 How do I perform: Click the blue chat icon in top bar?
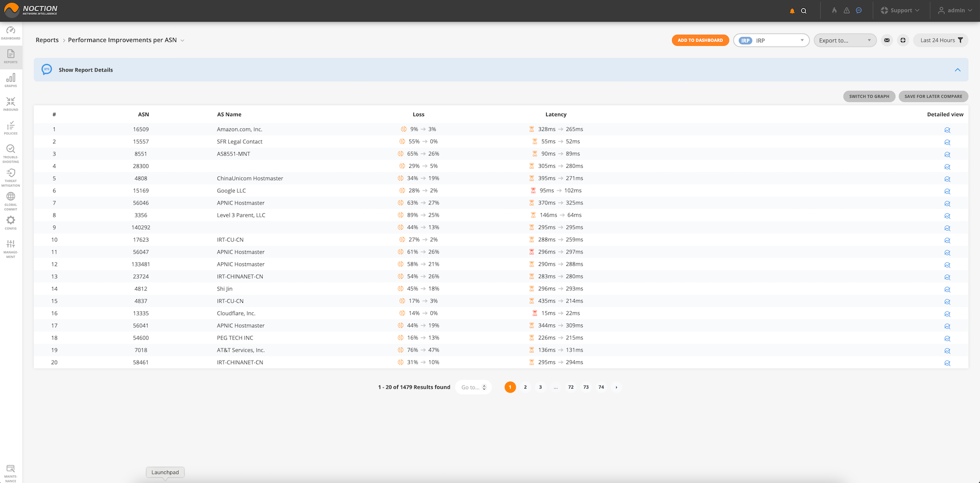[859, 10]
